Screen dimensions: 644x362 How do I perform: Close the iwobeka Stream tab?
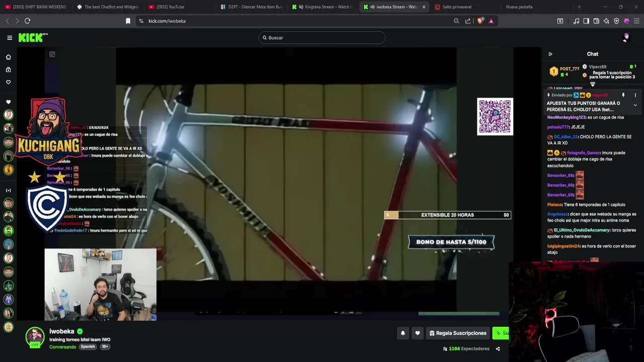424,7
